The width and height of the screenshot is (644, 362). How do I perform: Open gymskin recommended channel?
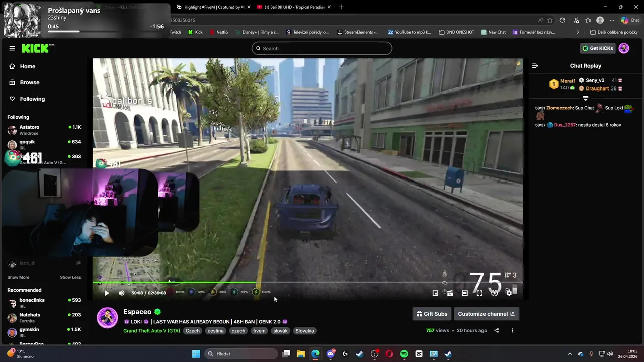tap(44, 332)
